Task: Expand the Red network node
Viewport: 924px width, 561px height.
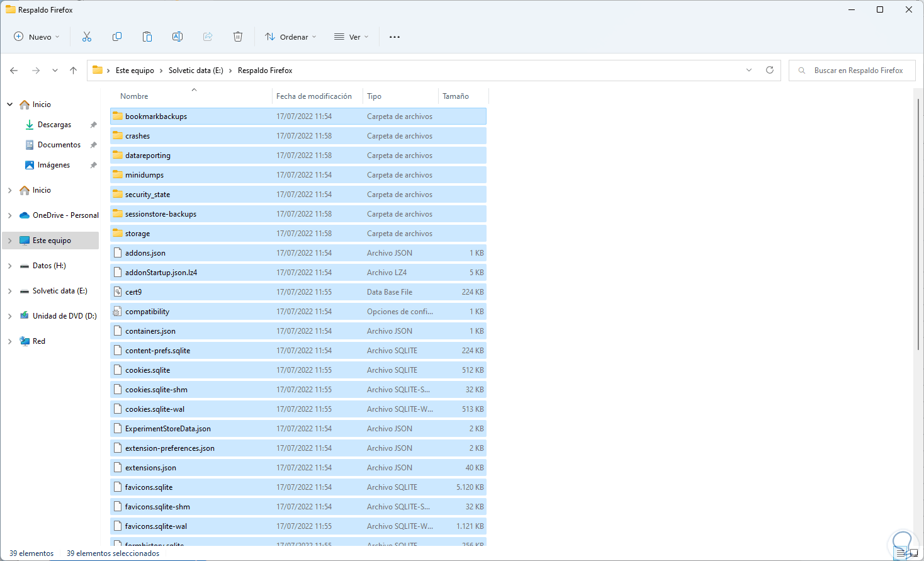Action: [10, 341]
